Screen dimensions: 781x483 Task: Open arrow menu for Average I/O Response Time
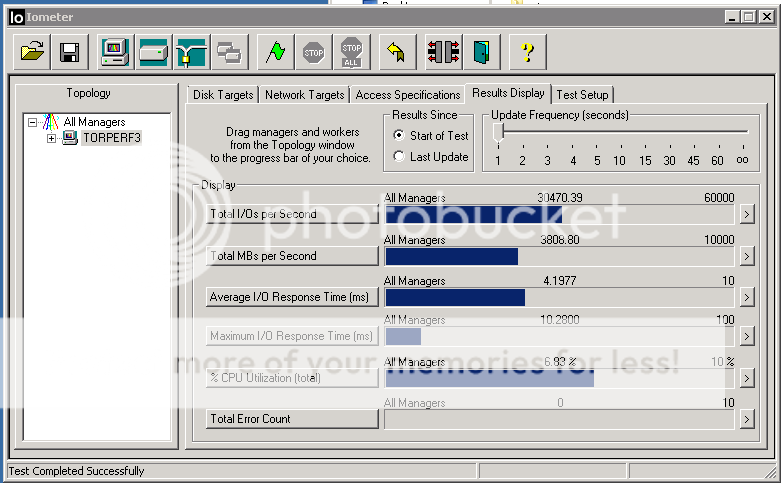click(746, 298)
